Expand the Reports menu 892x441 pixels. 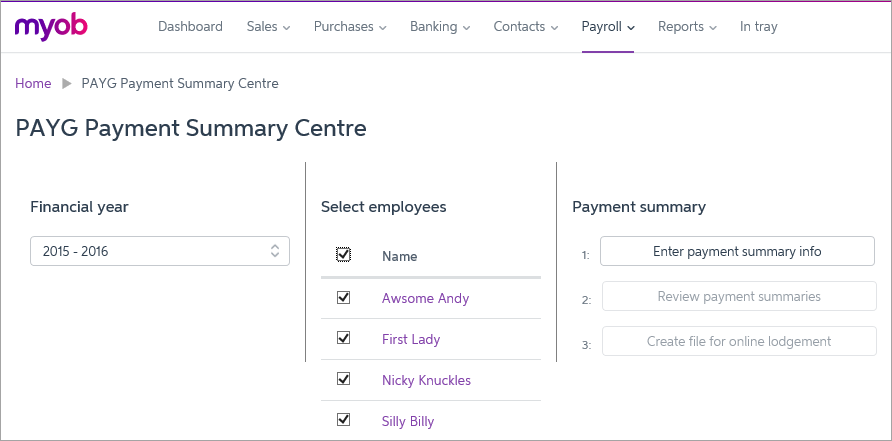(687, 27)
